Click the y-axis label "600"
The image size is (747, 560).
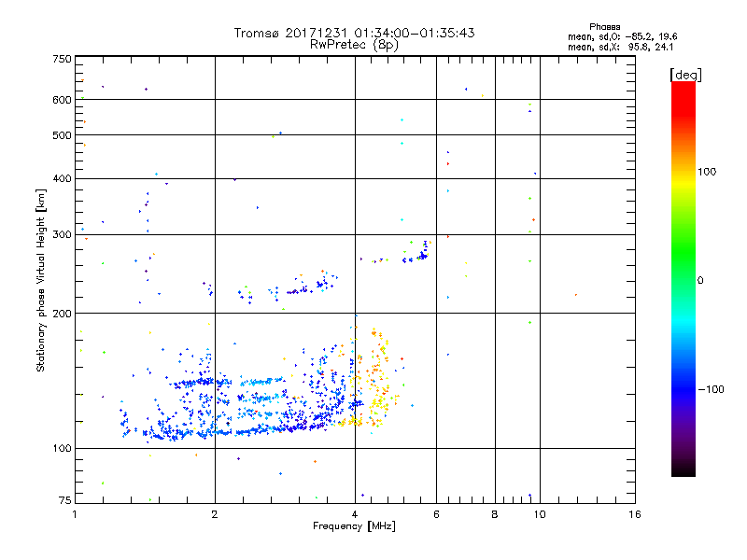tap(62, 100)
